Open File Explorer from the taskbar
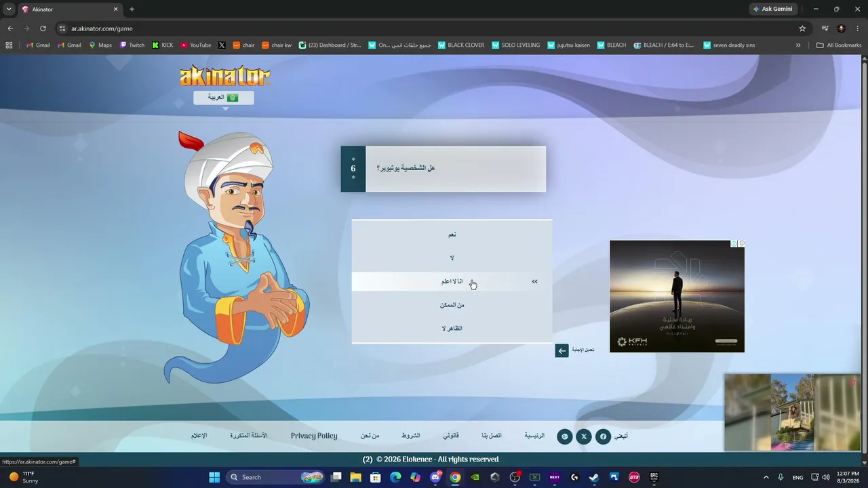The width and height of the screenshot is (868, 488). tap(355, 477)
